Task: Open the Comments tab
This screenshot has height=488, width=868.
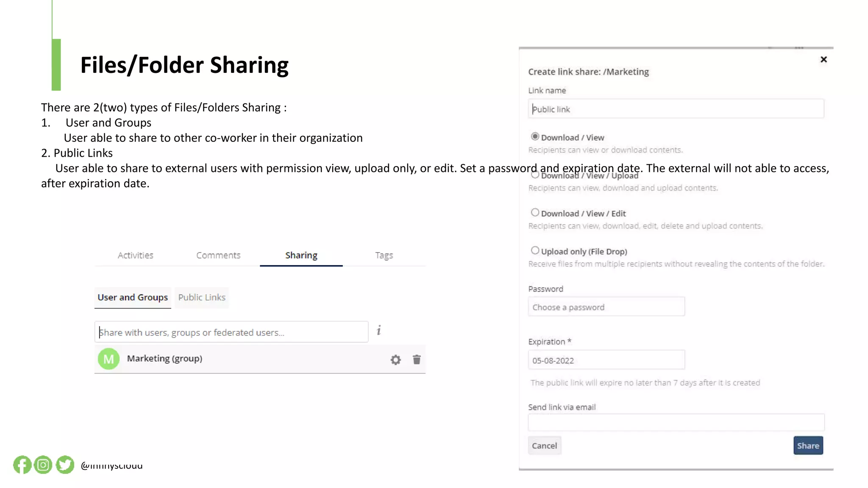Action: tap(218, 255)
